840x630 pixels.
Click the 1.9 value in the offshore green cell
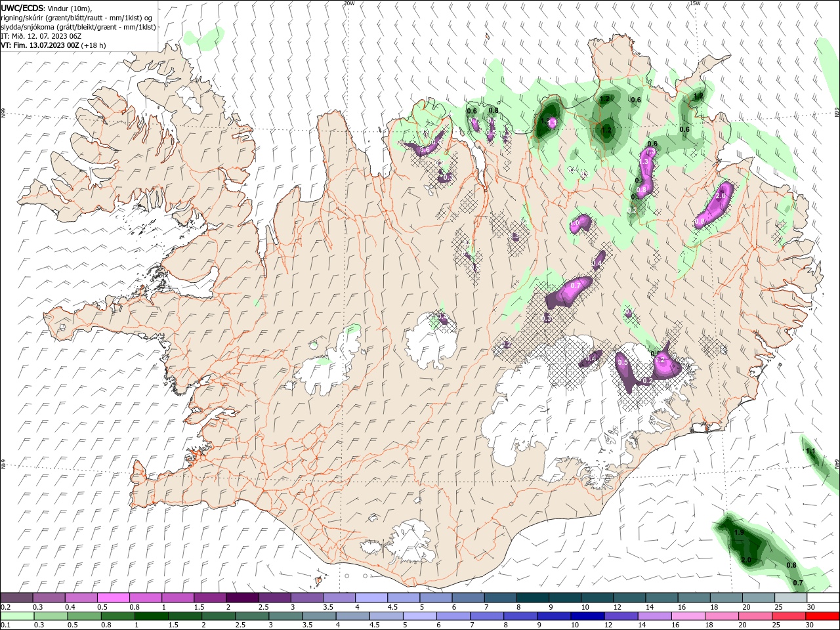tap(739, 532)
